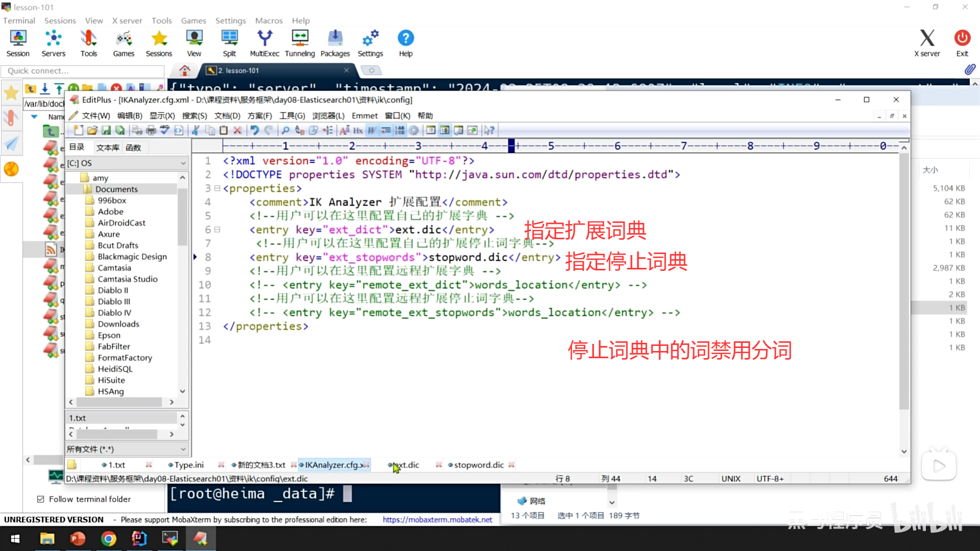Click the Cut scissors icon in EditPlus
The width and height of the screenshot is (980, 551).
pyautogui.click(x=195, y=131)
